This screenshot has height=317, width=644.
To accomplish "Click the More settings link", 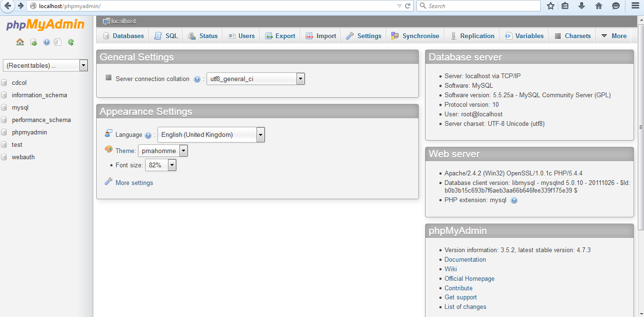I will (134, 183).
